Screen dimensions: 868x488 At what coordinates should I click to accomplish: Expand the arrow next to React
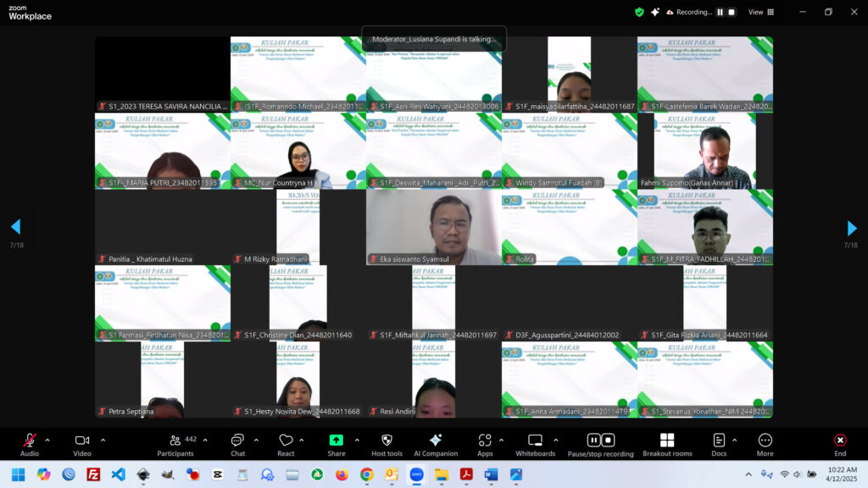tap(304, 440)
